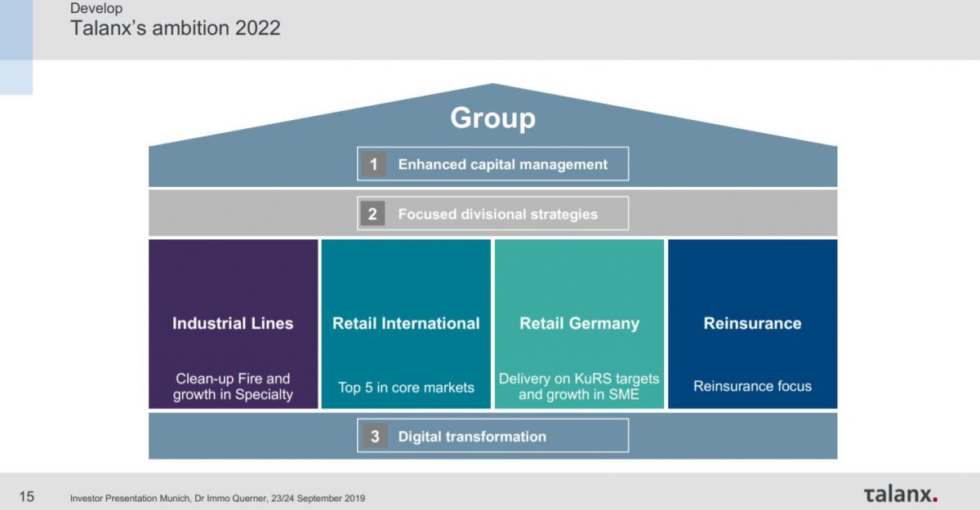Viewport: 980px width, 510px height.
Task: Click 'Delivery on KuRS targets' text
Action: tap(579, 379)
